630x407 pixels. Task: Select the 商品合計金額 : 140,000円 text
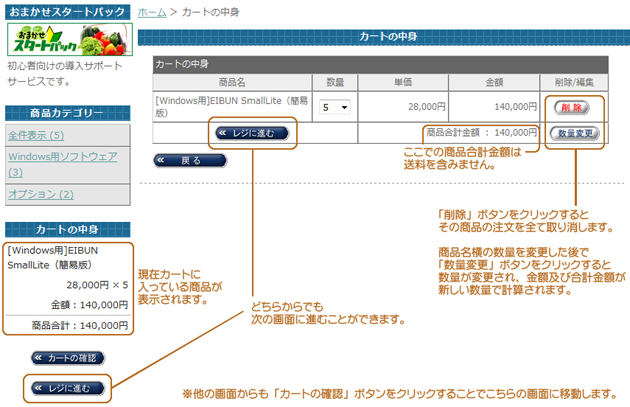pyautogui.click(x=481, y=133)
